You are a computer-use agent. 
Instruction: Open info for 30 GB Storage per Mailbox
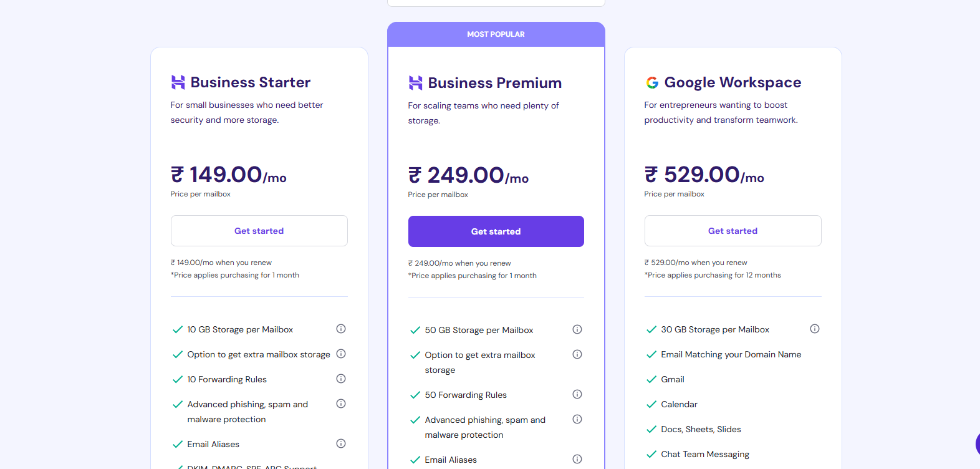815,329
